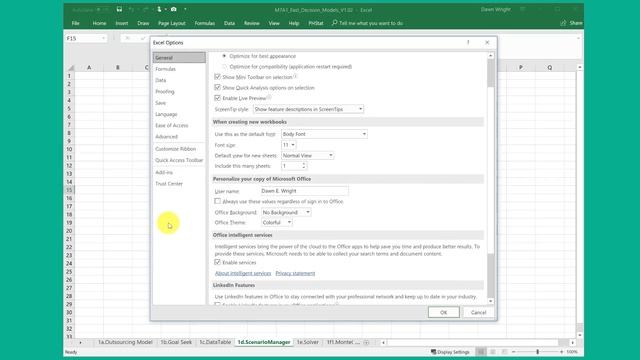Screen dimensions: 640x360
Task: Select Advanced category in options list
Action: [x=179, y=137]
